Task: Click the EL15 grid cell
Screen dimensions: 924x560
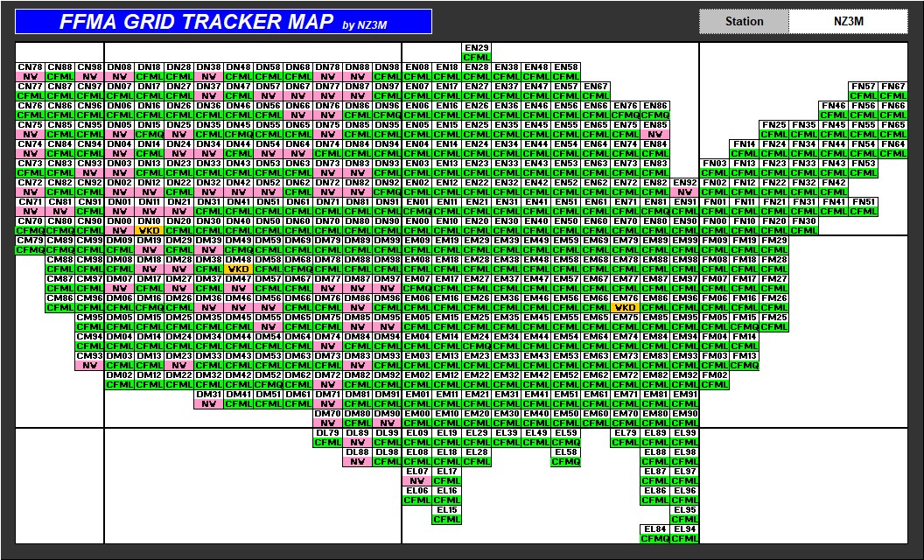Action: [447, 510]
